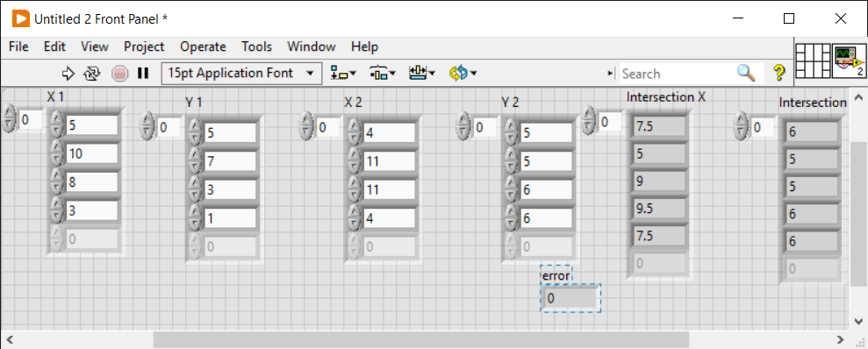Open the View menu

(95, 47)
